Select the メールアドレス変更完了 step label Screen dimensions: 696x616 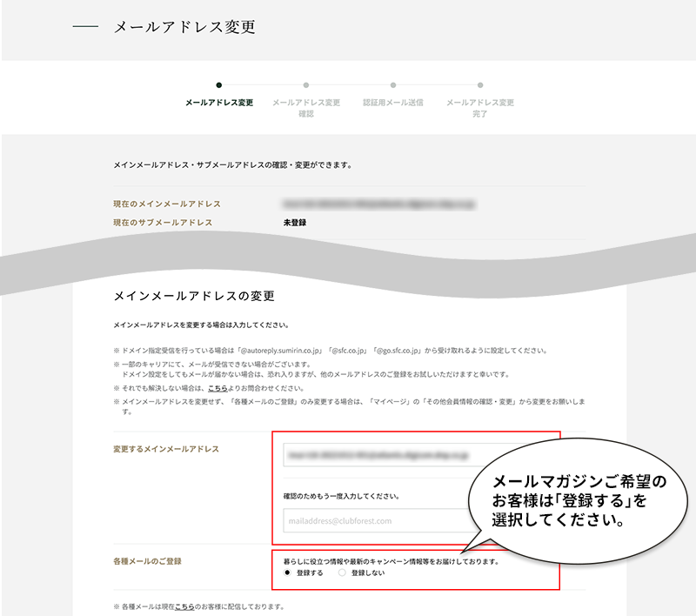click(480, 108)
